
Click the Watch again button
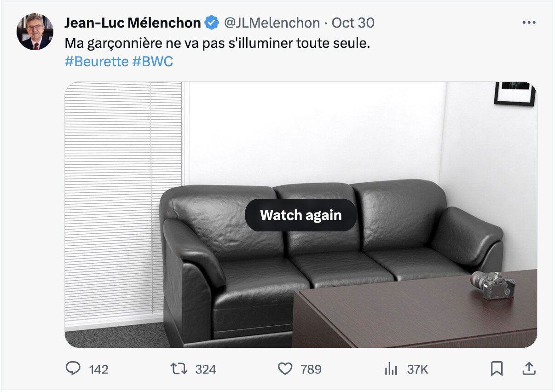[x=301, y=215]
